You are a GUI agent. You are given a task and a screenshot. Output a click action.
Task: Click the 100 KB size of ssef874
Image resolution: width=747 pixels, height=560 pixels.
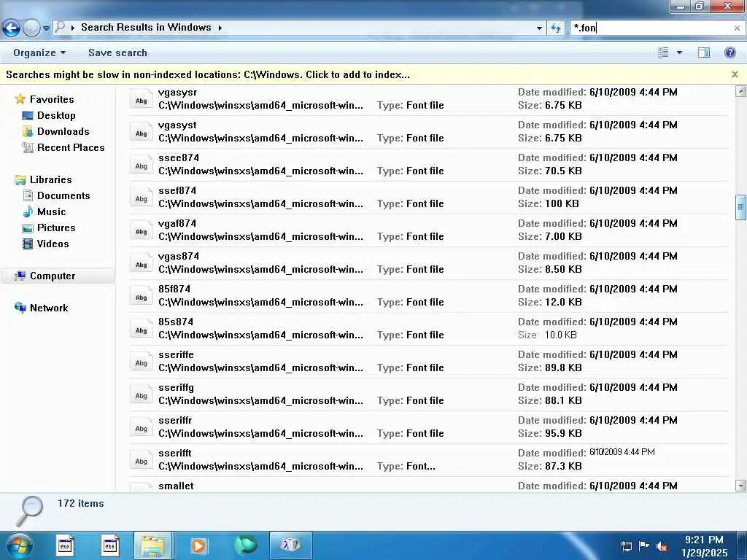point(562,204)
